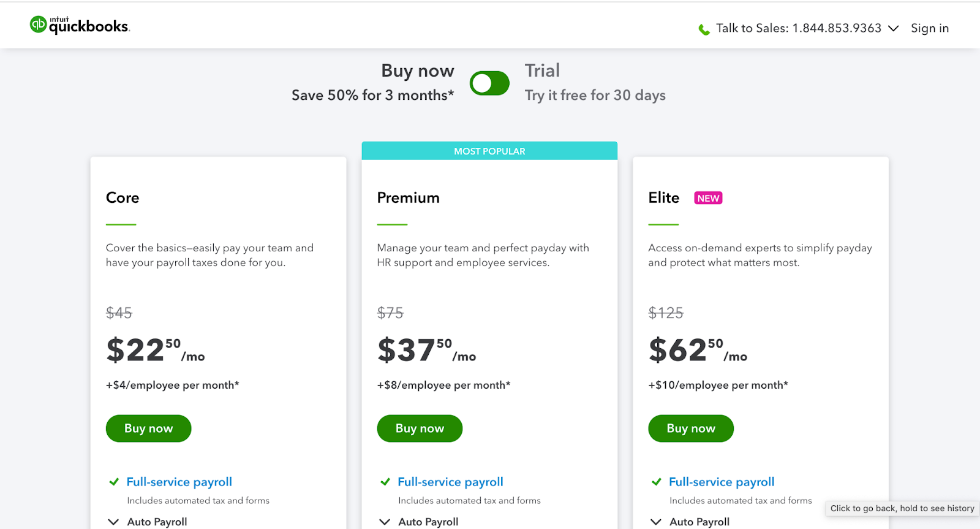
Task: Expand Auto Payroll in the Core plan
Action: [x=114, y=522]
